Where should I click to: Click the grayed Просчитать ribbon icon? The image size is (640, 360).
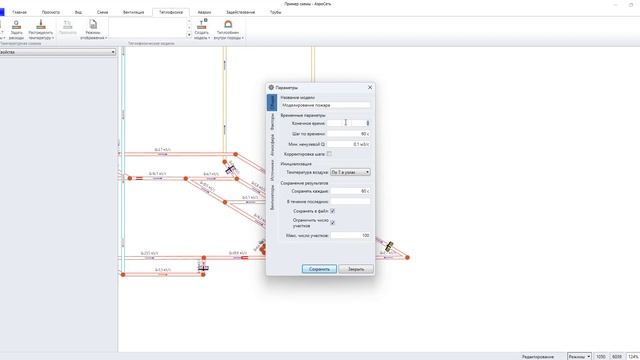(x=68, y=27)
